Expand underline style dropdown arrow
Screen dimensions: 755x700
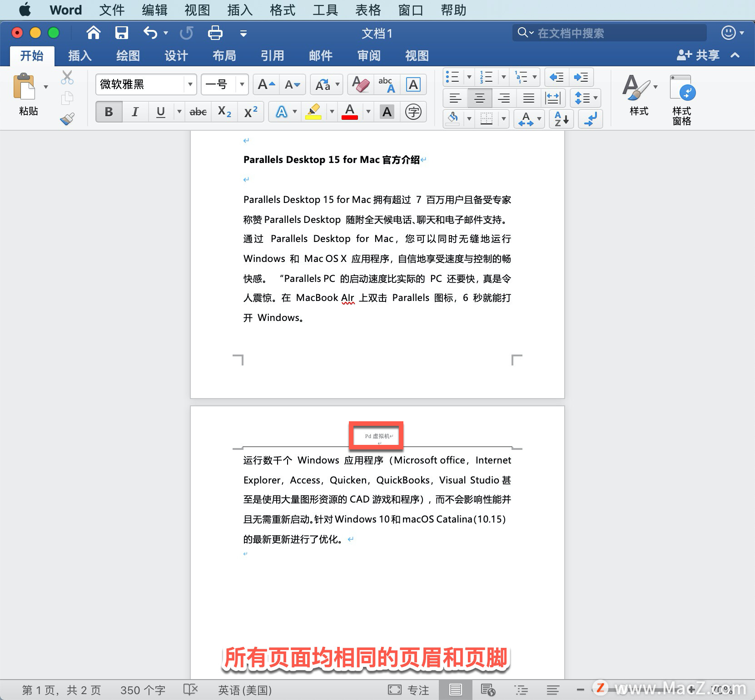[x=179, y=112]
